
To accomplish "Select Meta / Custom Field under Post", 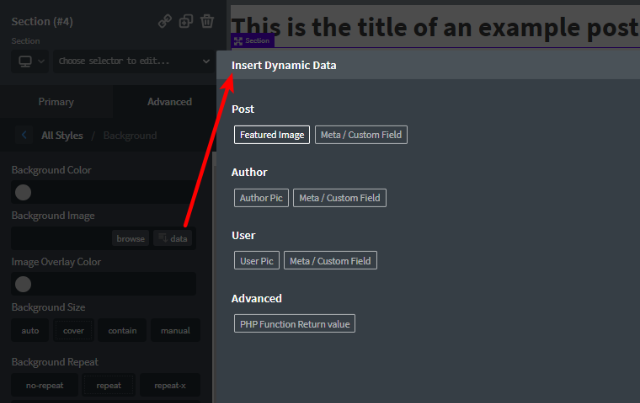I will pos(361,135).
